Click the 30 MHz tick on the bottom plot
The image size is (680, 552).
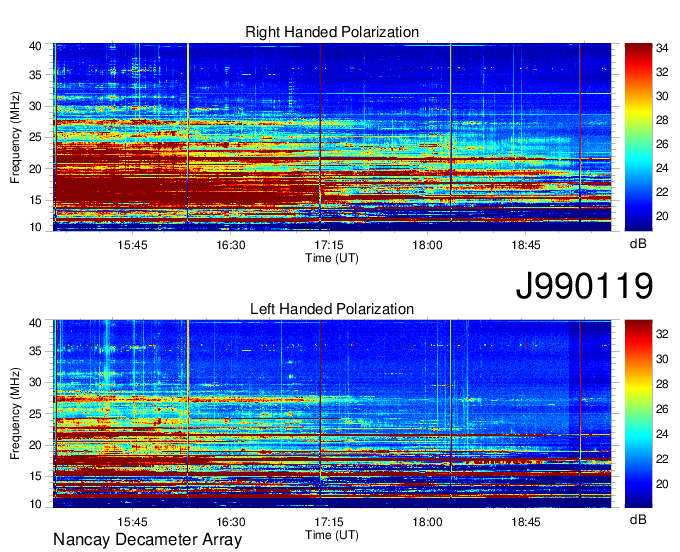click(x=36, y=382)
